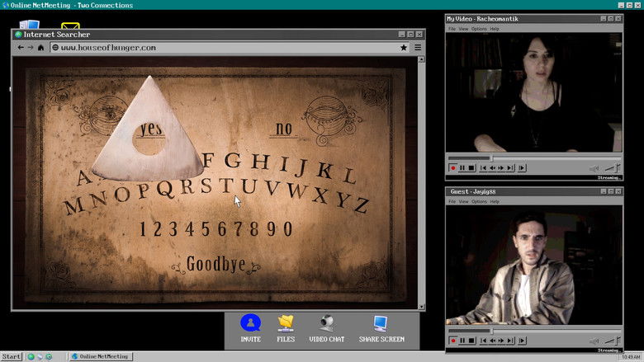Go to browser home page icon
The image size is (644, 362).
pyautogui.click(x=41, y=48)
